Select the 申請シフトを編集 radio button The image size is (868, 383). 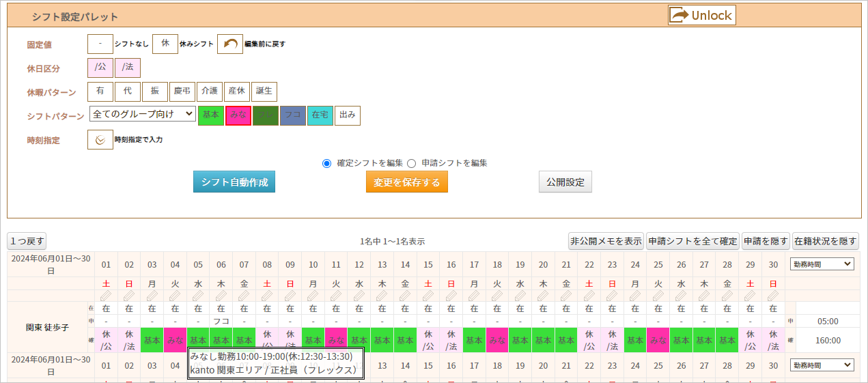(x=411, y=163)
